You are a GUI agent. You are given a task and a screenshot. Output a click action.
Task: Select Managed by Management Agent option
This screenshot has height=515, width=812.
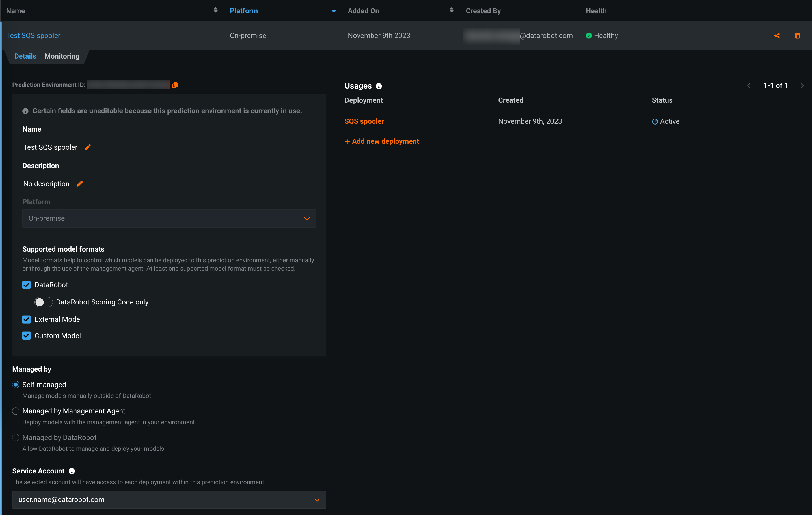pos(16,411)
